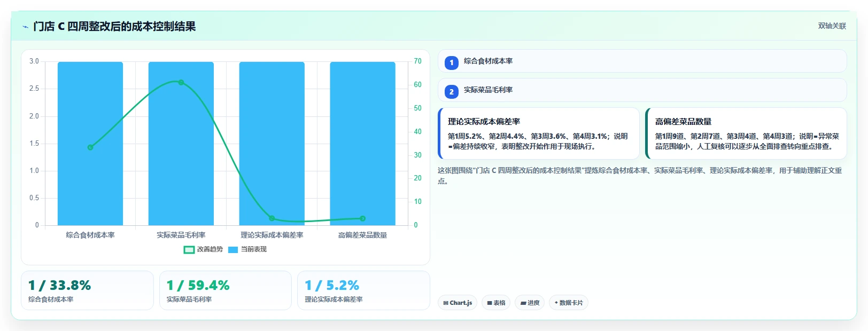Image resolution: width=868 pixels, height=331 pixels.
Task: Click the x-axis label 理论实际成本偏差率
Action: point(272,235)
